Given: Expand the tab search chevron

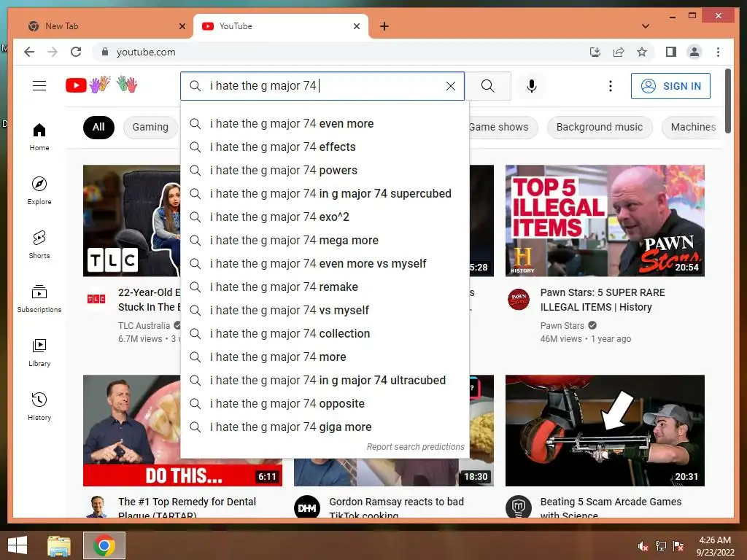Looking at the screenshot, I should point(646,26).
